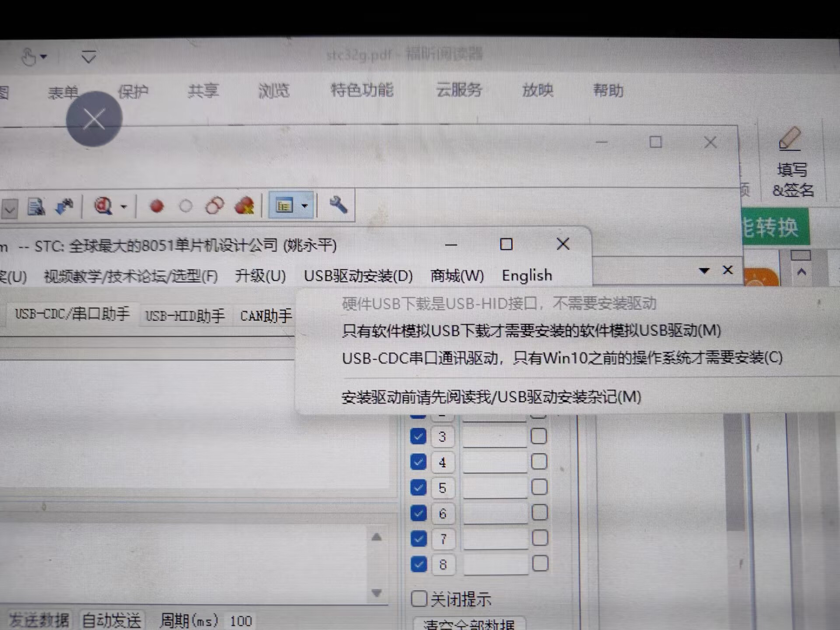Click the text input field in row 7

(x=496, y=539)
